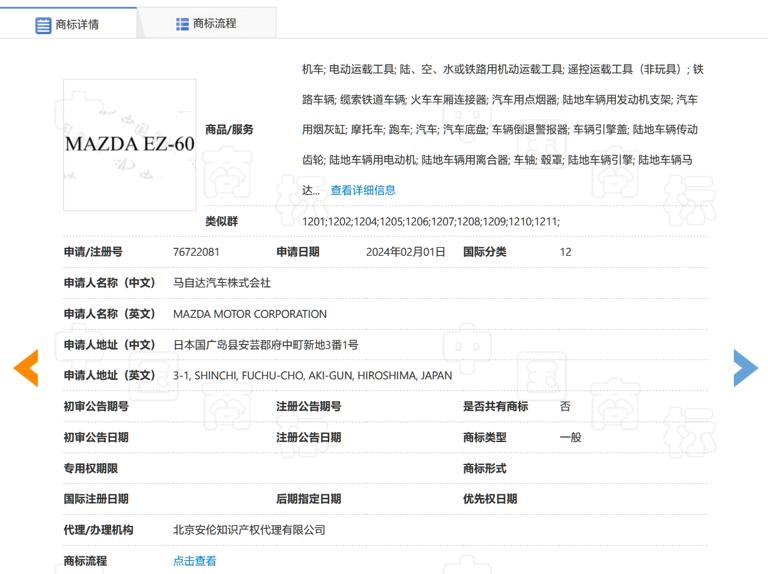This screenshot has height=574, width=768.
Task: Click the 优先权日期 label
Action: [490, 499]
